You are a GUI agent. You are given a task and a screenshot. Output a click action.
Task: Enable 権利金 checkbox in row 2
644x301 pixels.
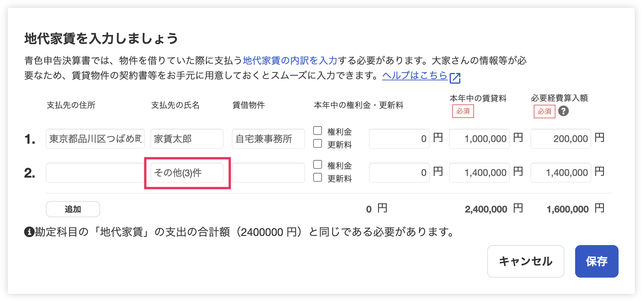318,165
